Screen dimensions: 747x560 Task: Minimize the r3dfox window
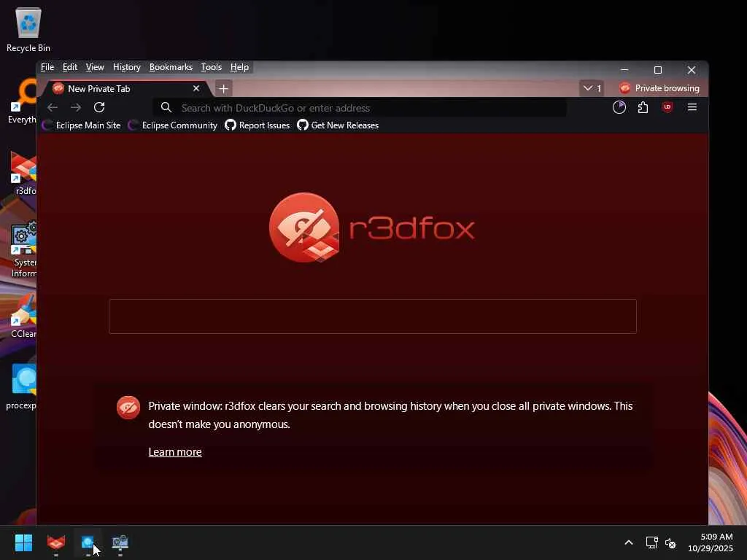[x=624, y=70]
